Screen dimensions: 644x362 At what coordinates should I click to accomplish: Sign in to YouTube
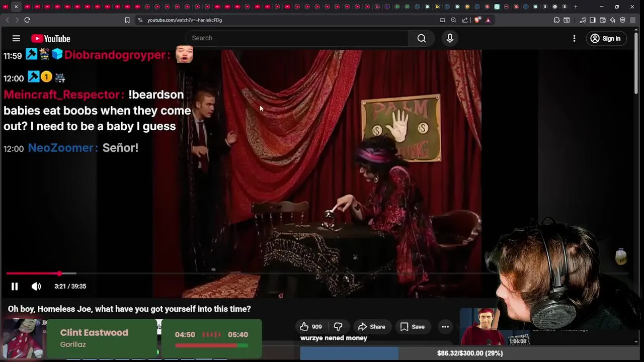coord(605,38)
